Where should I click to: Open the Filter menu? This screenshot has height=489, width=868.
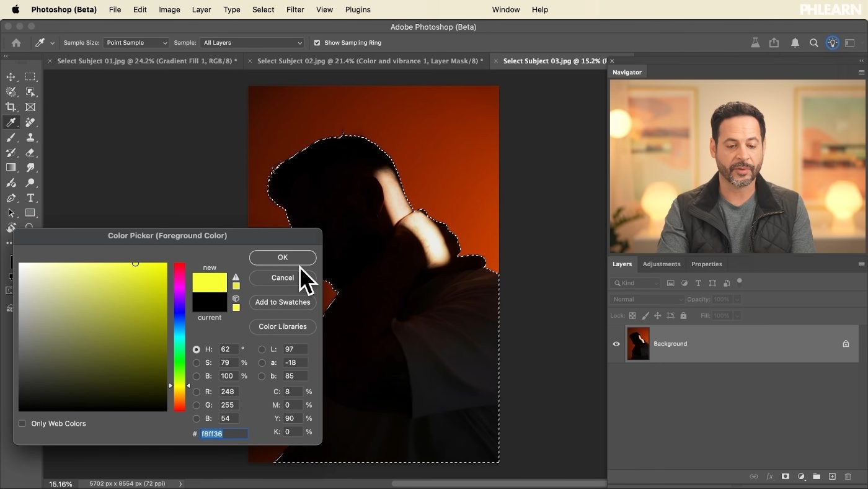(295, 9)
